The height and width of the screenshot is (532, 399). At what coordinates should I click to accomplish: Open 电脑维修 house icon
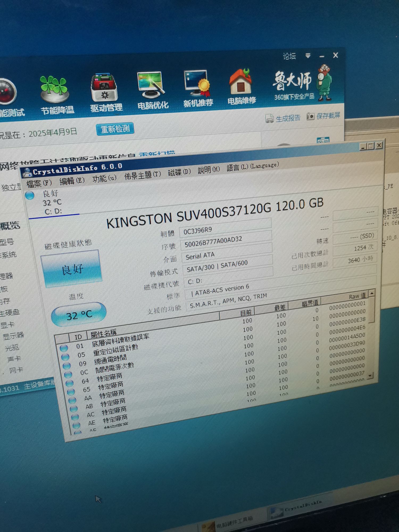(241, 82)
